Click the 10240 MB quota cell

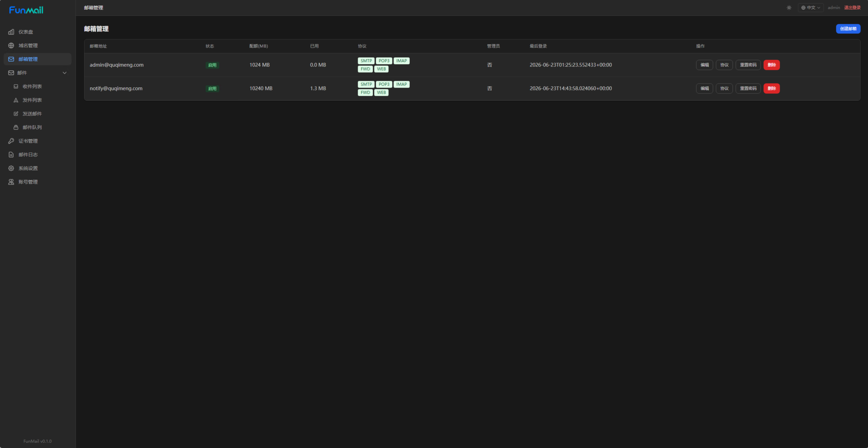261,88
